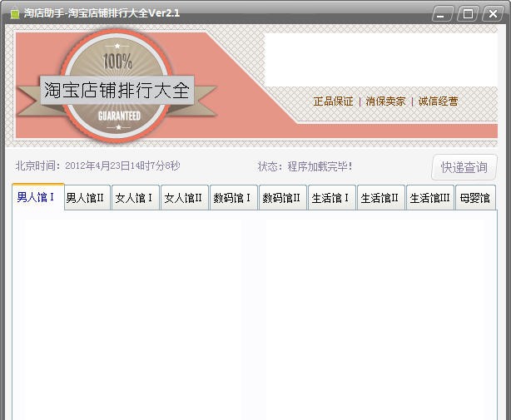Close the 淘店助手 window
Image resolution: width=511 pixels, height=420 pixels.
coord(493,13)
